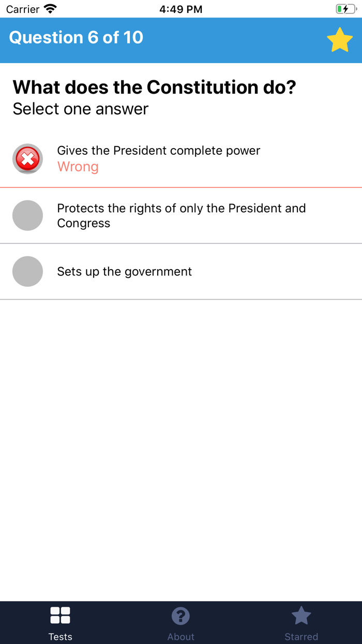Switch to the Tests tab
Screen dimensions: 362x644
60,623
